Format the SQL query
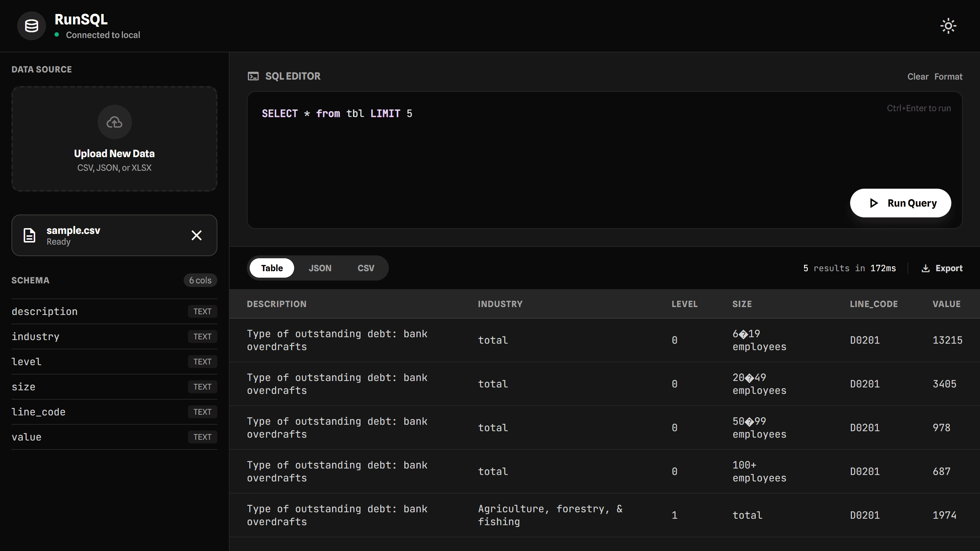Image resolution: width=980 pixels, height=551 pixels. [x=948, y=76]
